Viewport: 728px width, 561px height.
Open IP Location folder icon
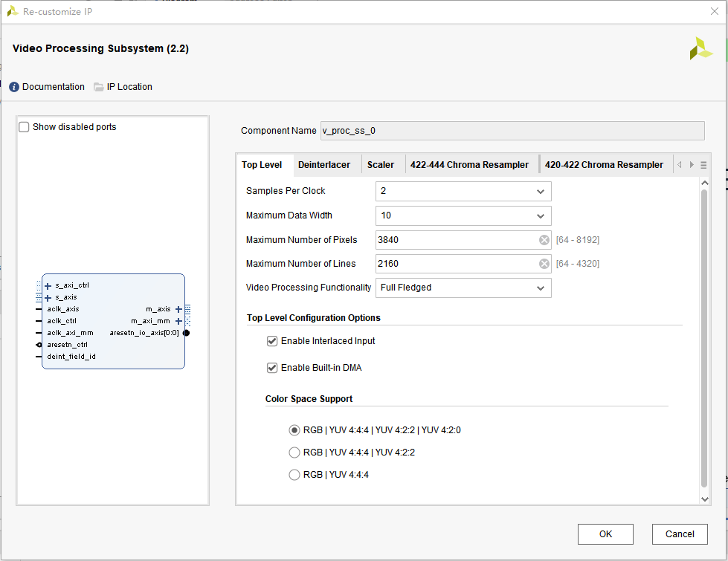[x=99, y=87]
